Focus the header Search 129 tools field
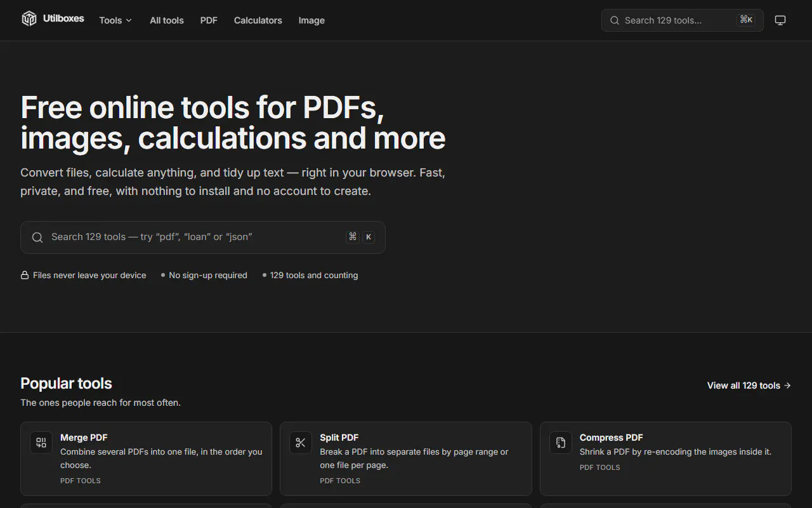This screenshot has width=812, height=508. coord(682,20)
